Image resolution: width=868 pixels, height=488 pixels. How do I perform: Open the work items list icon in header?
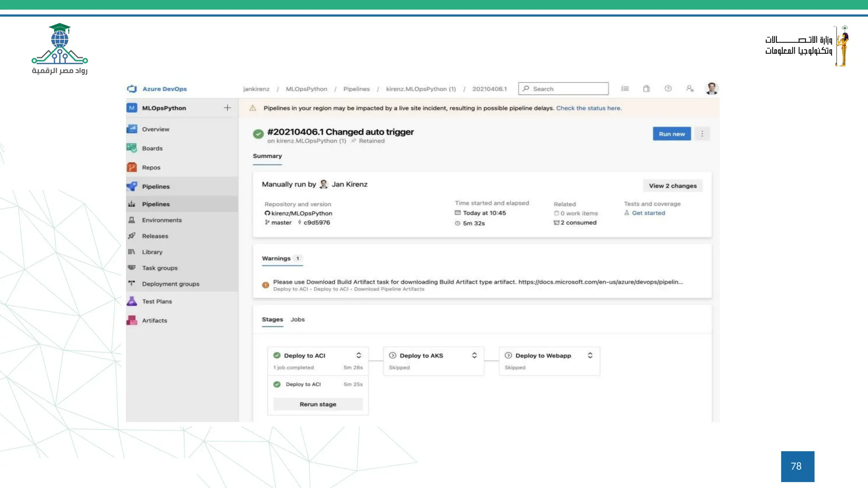click(625, 89)
